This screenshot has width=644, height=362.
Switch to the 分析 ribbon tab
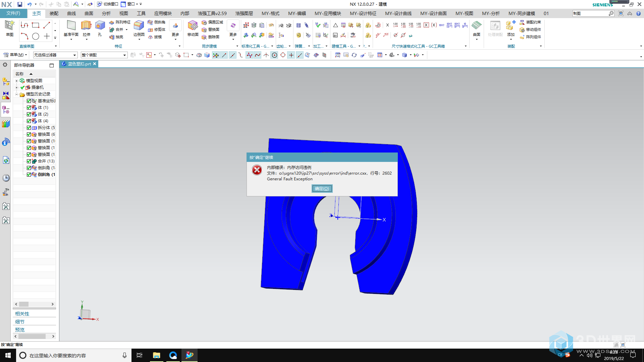coord(106,13)
